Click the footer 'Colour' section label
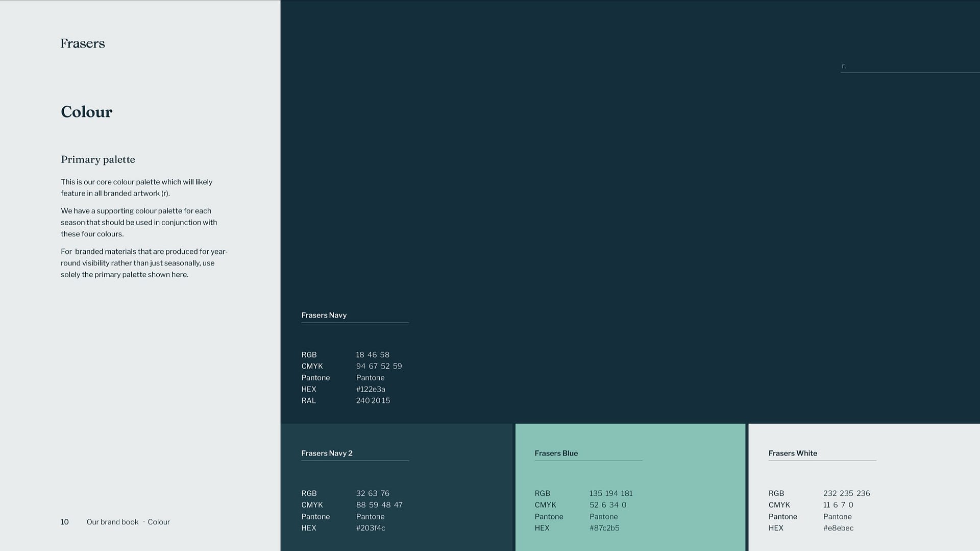Screen dimensions: 980x551 tap(159, 522)
